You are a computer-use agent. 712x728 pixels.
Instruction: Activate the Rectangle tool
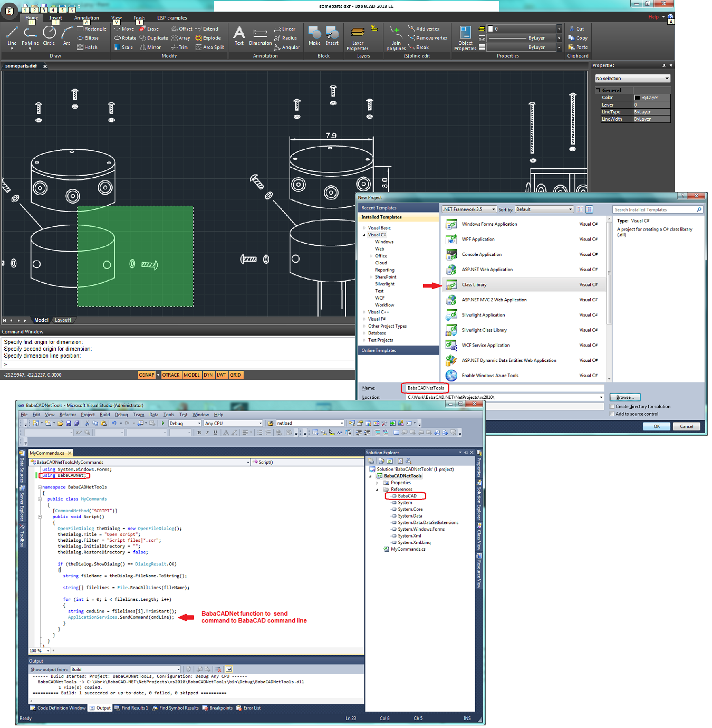[92, 29]
